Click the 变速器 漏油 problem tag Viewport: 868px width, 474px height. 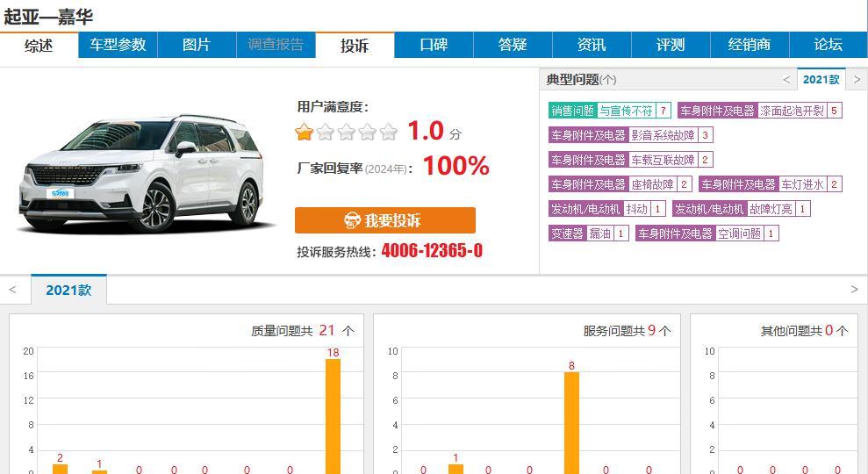point(588,233)
